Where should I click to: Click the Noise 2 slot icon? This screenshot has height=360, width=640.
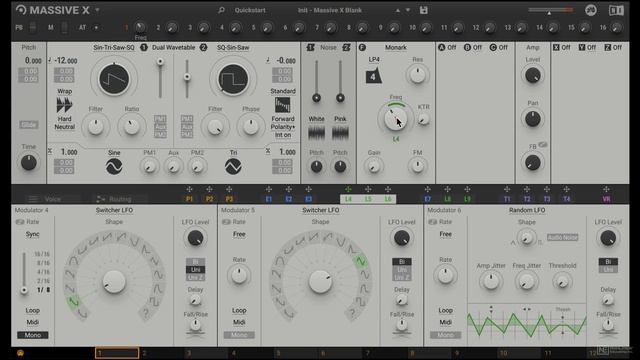tap(346, 47)
